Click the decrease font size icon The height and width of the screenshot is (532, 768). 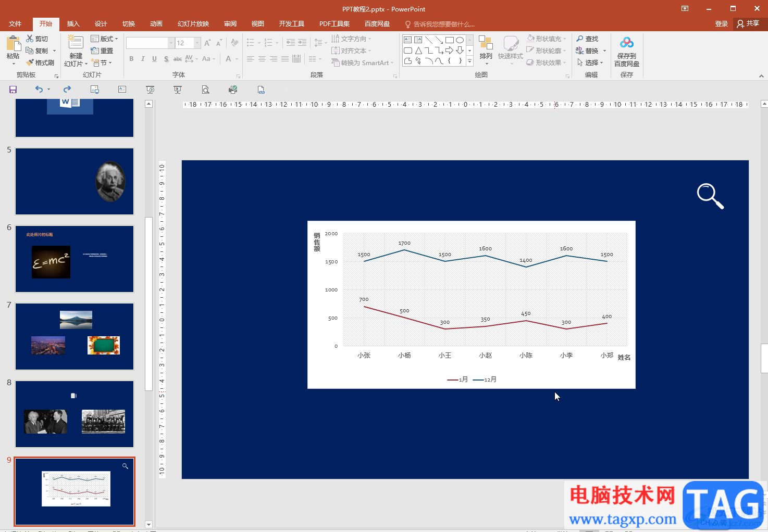pyautogui.click(x=219, y=43)
